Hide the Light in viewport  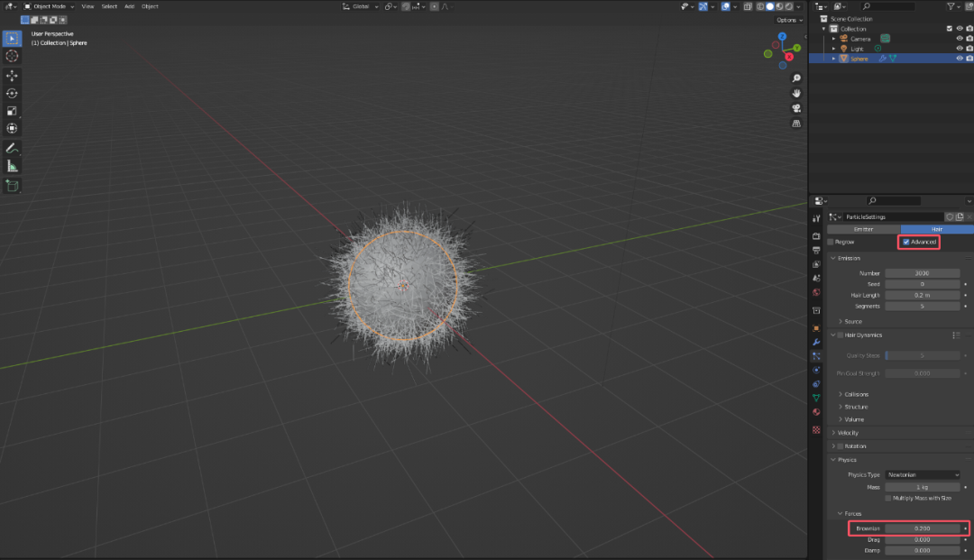click(x=959, y=49)
